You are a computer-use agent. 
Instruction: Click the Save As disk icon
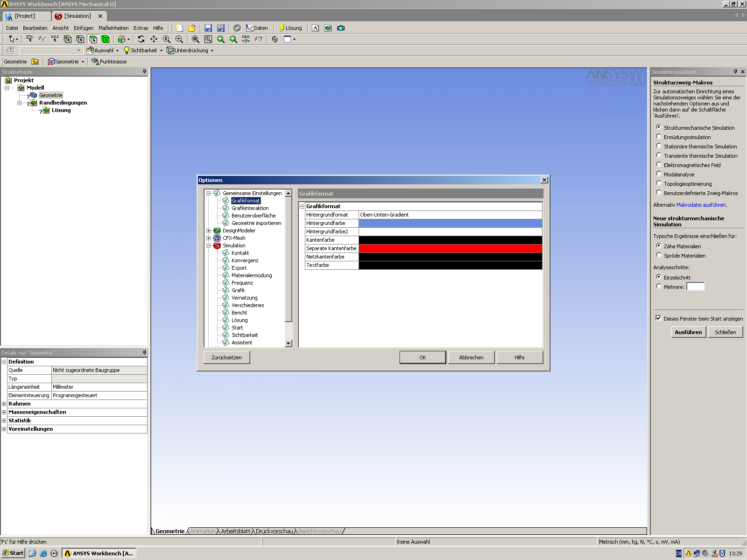pyautogui.click(x=221, y=28)
